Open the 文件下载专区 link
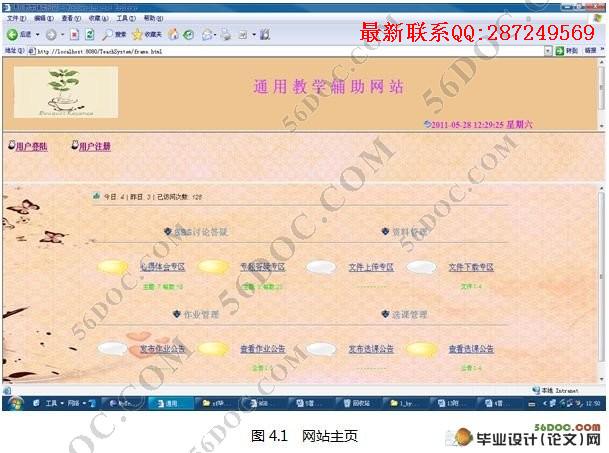 pyautogui.click(x=471, y=267)
